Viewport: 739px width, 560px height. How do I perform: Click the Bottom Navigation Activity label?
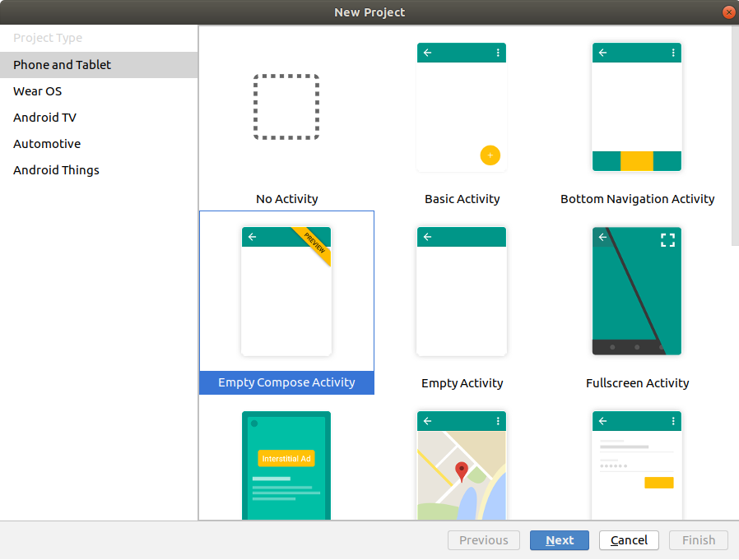point(637,199)
